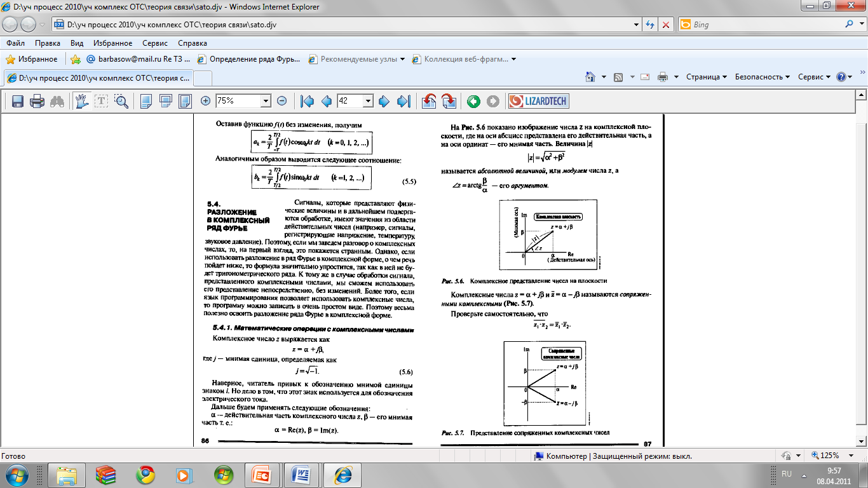Rotate page clockwise icon
868x488 pixels.
(449, 101)
